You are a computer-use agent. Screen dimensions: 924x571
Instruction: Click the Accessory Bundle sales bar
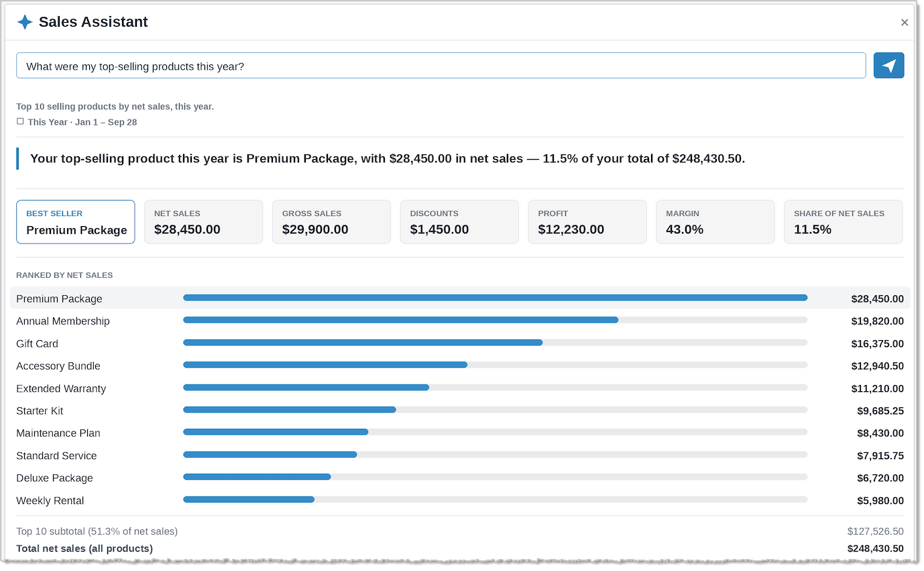coord(325,365)
